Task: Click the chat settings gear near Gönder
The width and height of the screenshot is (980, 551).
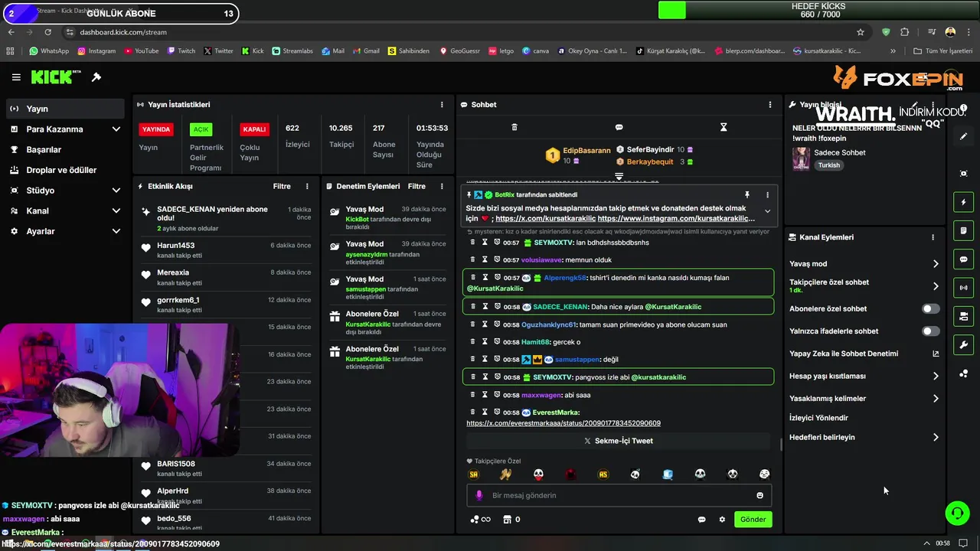Action: pos(722,520)
